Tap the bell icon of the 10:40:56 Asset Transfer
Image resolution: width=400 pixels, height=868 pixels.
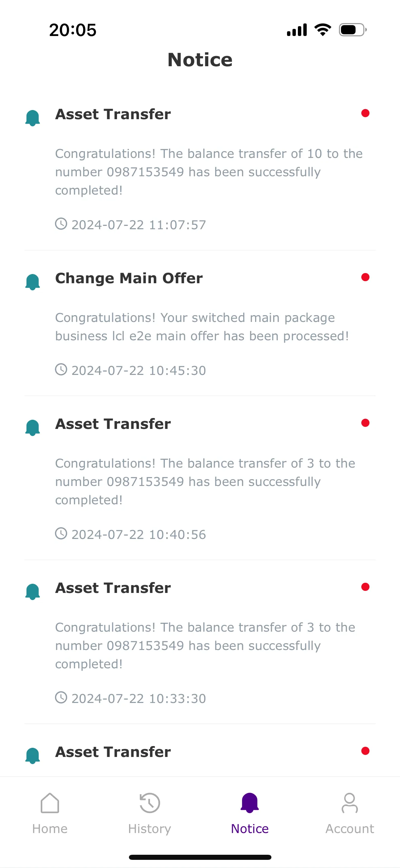(33, 428)
